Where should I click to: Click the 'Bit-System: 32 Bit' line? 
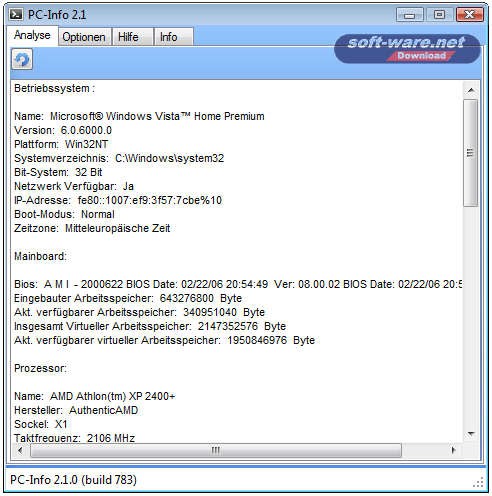[x=58, y=172]
